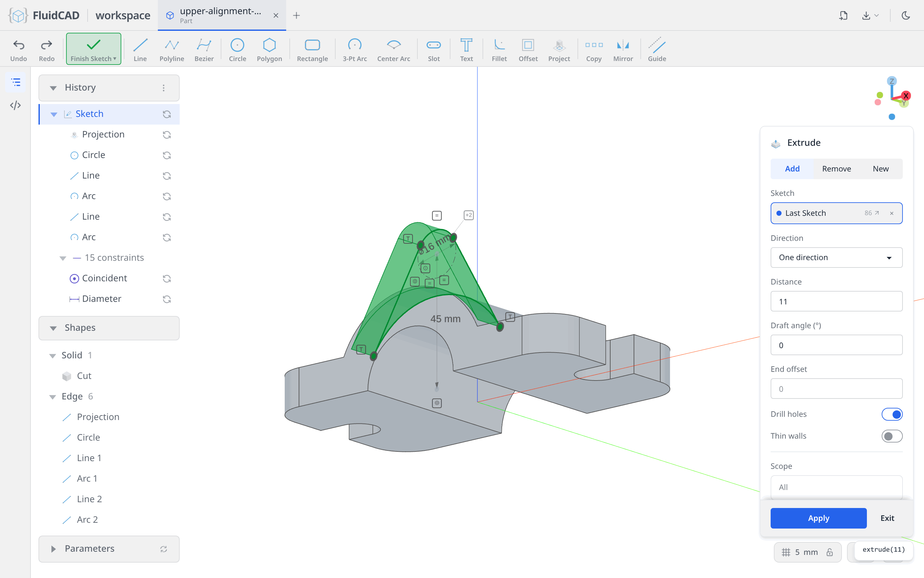Activate the Text tool
The width and height of the screenshot is (924, 578).
[466, 50]
